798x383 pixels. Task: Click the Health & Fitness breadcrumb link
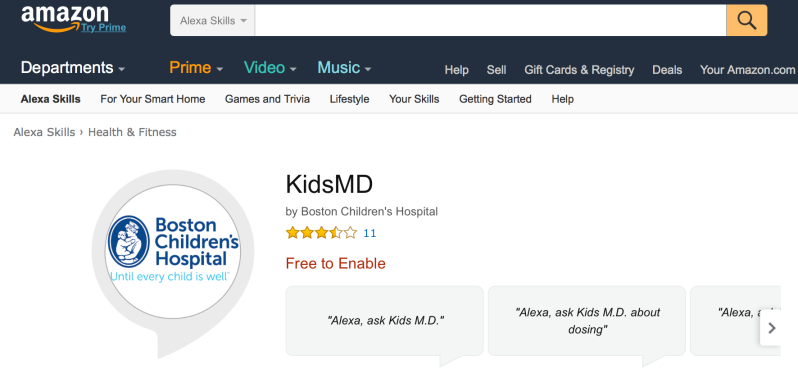coord(132,132)
